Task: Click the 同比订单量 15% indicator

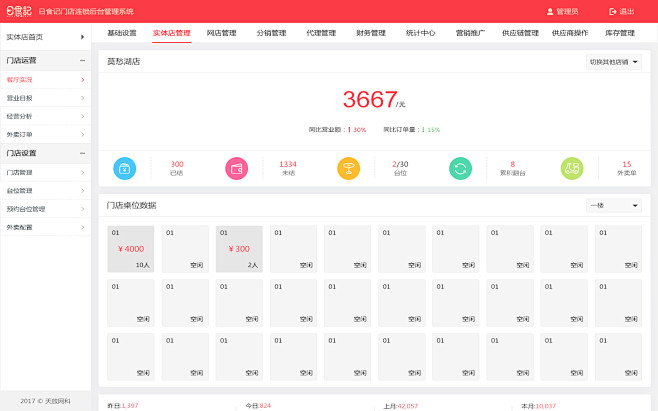Action: 412,130
